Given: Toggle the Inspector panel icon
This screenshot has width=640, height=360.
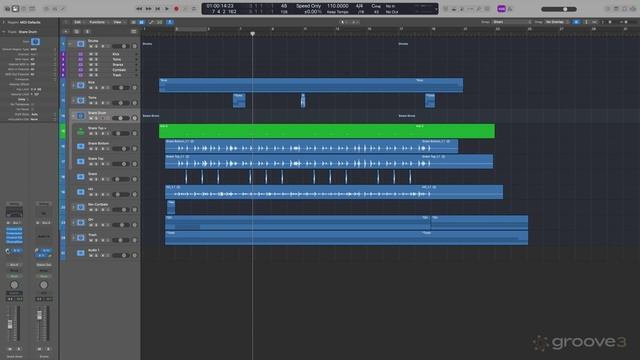Looking at the screenshot, I should pos(15,9).
